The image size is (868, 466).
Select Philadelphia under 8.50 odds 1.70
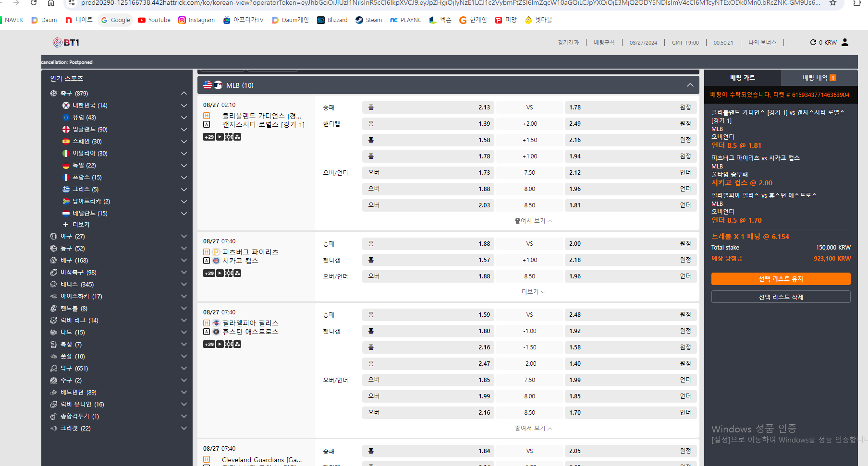(630, 413)
